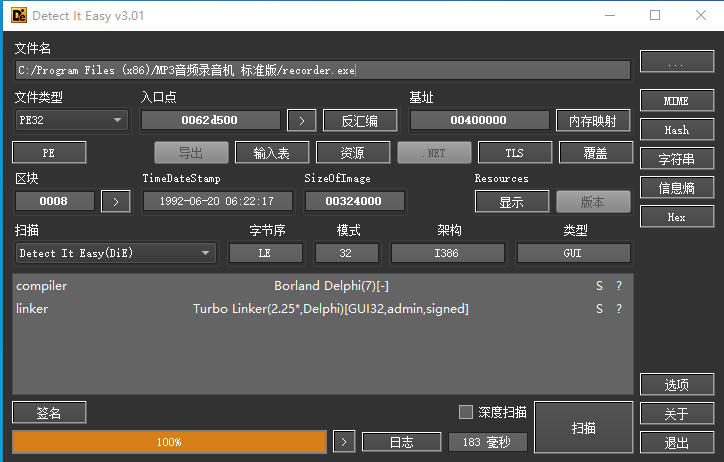724x462 pixels.
Task: Open the 选项 options button
Action: 676,384
